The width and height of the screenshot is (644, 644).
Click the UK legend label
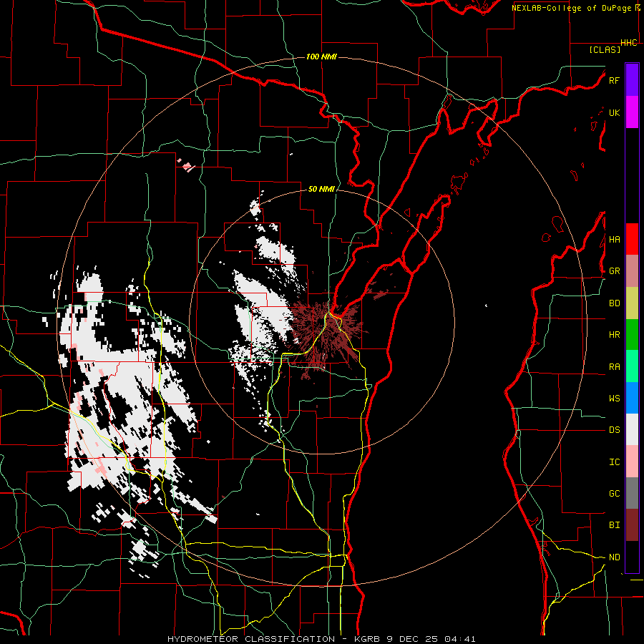pyautogui.click(x=614, y=112)
